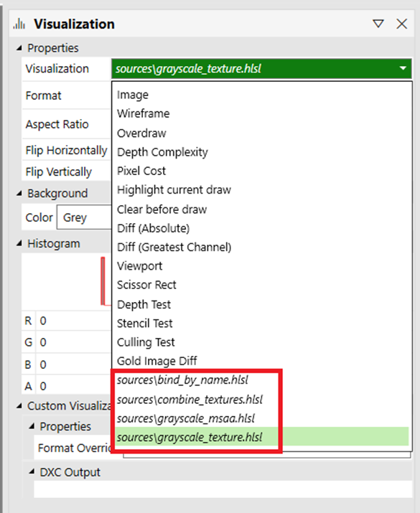
Task: Click the Color label in Background
Action: (39, 217)
